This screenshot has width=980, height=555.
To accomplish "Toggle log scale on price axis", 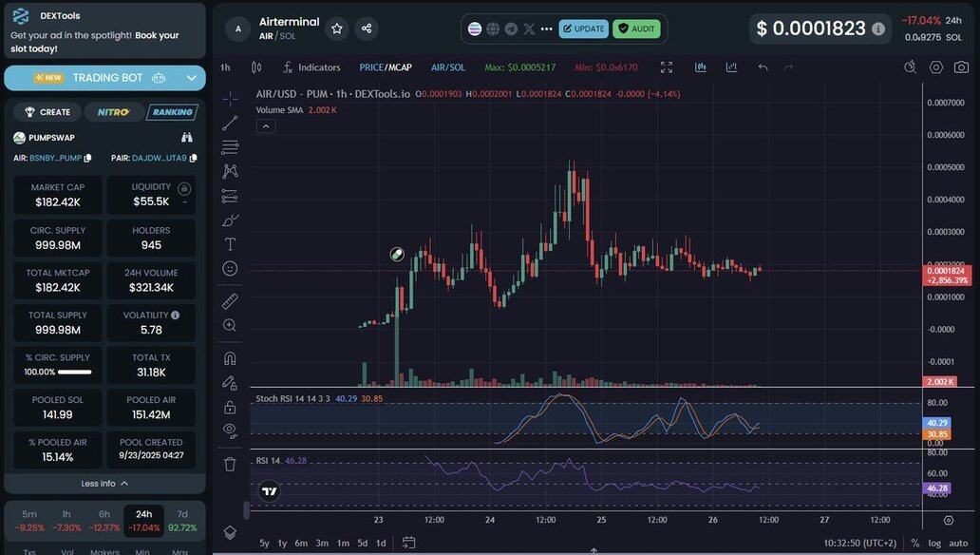I will (x=934, y=543).
